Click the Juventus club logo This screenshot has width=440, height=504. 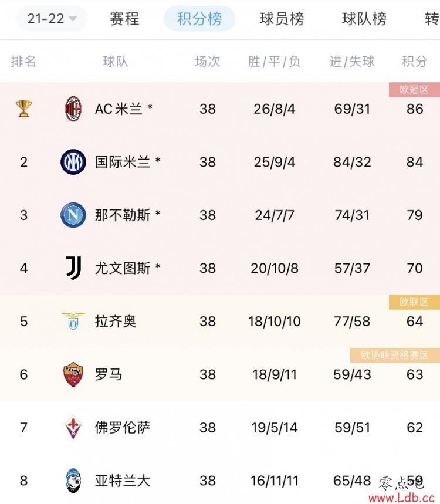[73, 268]
